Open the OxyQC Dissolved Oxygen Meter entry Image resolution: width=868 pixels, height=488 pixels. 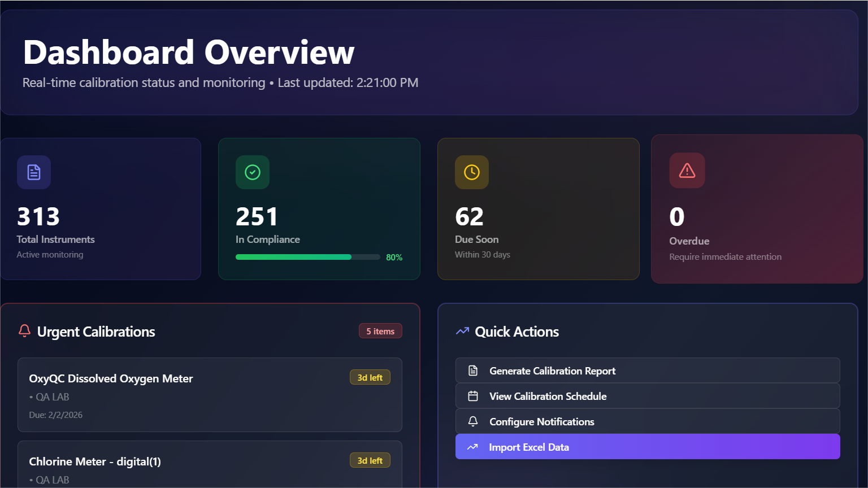tap(210, 395)
